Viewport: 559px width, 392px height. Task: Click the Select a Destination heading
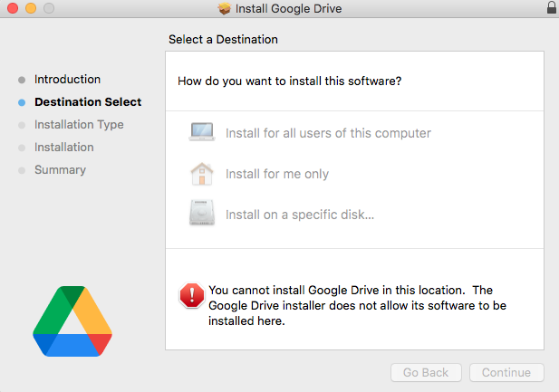[x=223, y=39]
